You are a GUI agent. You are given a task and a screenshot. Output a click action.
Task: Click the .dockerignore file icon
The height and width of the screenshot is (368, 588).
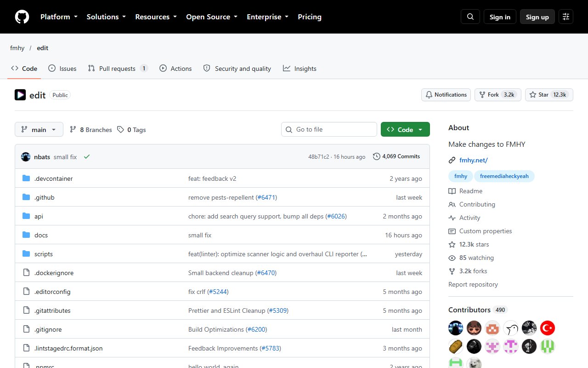[26, 273]
